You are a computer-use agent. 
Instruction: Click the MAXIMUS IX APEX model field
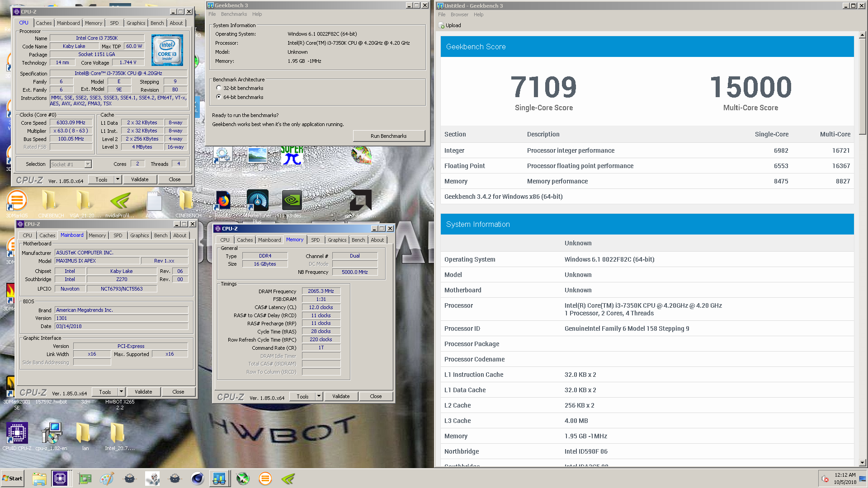point(97,261)
